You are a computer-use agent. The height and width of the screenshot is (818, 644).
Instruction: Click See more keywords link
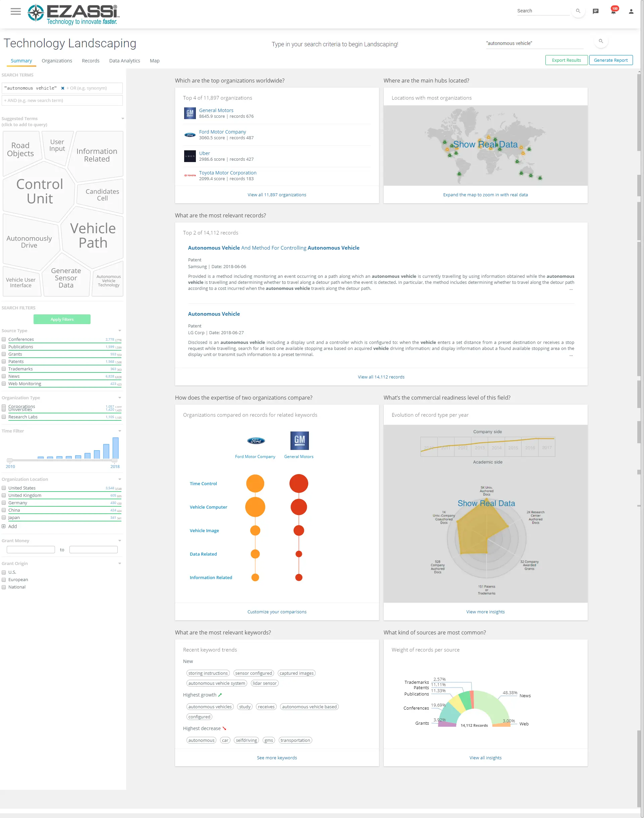[277, 758]
